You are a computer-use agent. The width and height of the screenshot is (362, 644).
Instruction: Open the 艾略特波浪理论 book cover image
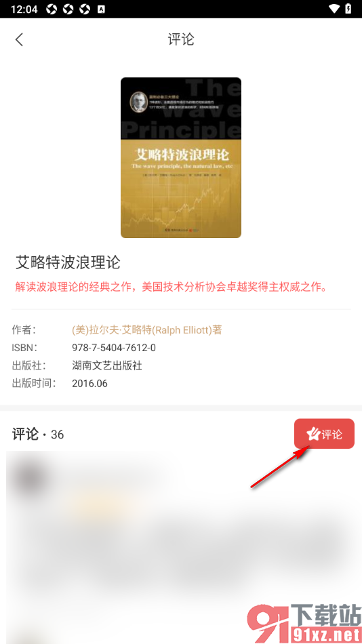coord(181,157)
